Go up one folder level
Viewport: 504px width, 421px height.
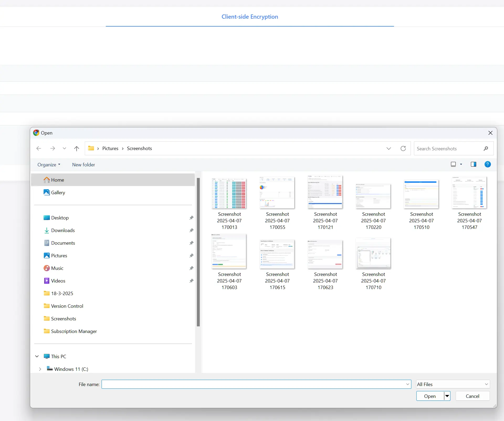(77, 148)
